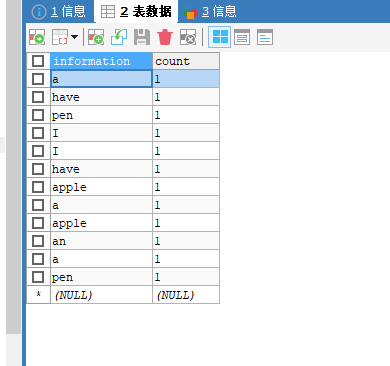Click the count value in the 'an' row

tap(186, 241)
